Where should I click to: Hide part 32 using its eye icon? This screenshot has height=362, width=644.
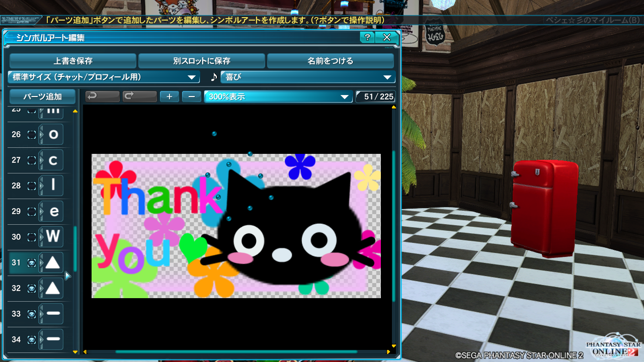click(32, 288)
